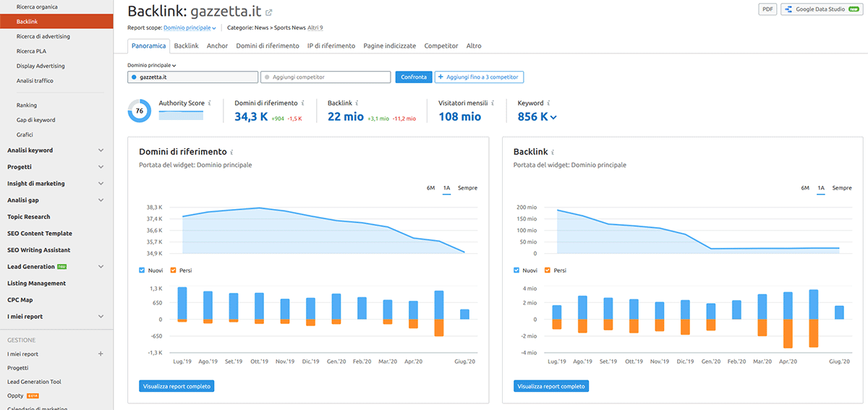This screenshot has height=410, width=868.
Task: Click Confronta button
Action: pos(414,77)
